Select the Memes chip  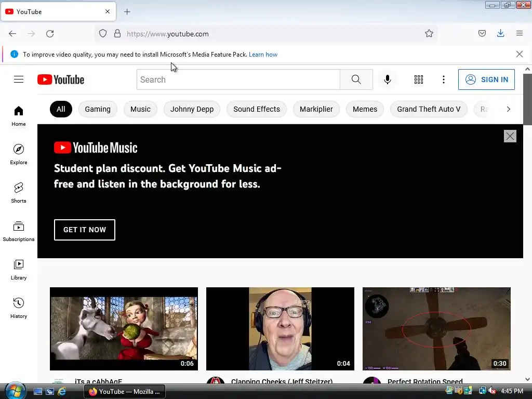[x=365, y=109]
